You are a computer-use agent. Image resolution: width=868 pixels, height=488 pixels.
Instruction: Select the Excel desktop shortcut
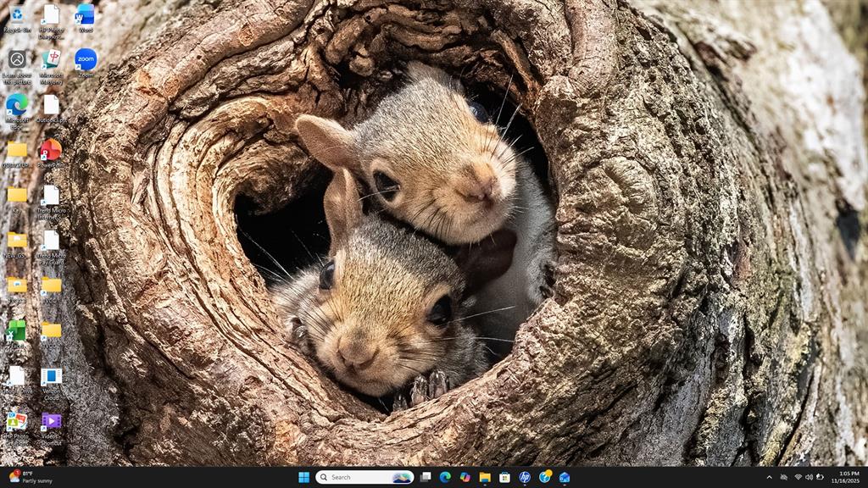pos(17,330)
